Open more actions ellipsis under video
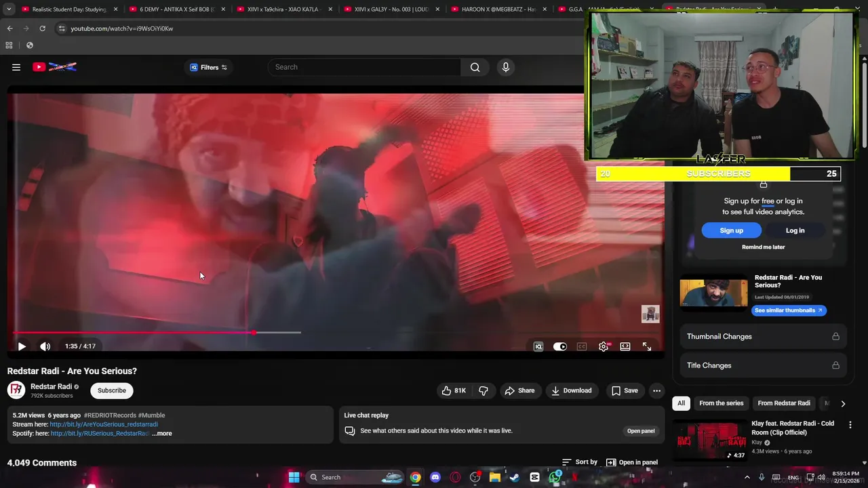This screenshot has height=488, width=868. click(x=656, y=390)
